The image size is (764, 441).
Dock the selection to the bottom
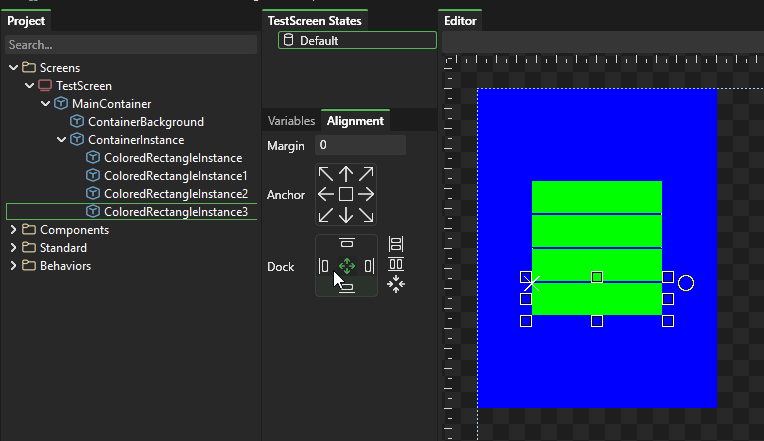[347, 288]
